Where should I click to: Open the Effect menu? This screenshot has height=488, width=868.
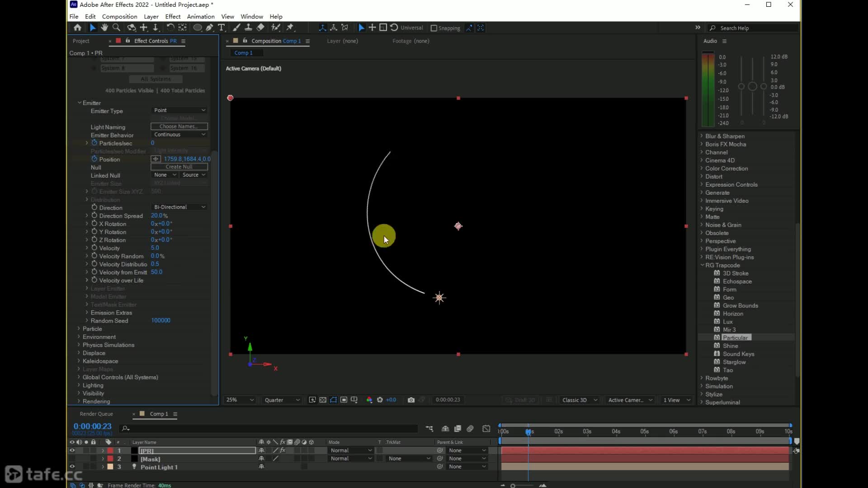(x=173, y=16)
